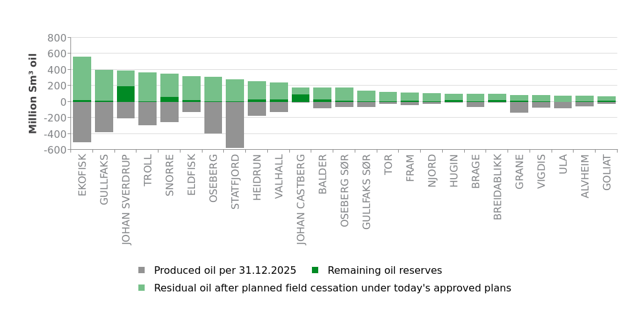
Task: Click the GULLFAKS light green residual bar
Action: [104, 85]
